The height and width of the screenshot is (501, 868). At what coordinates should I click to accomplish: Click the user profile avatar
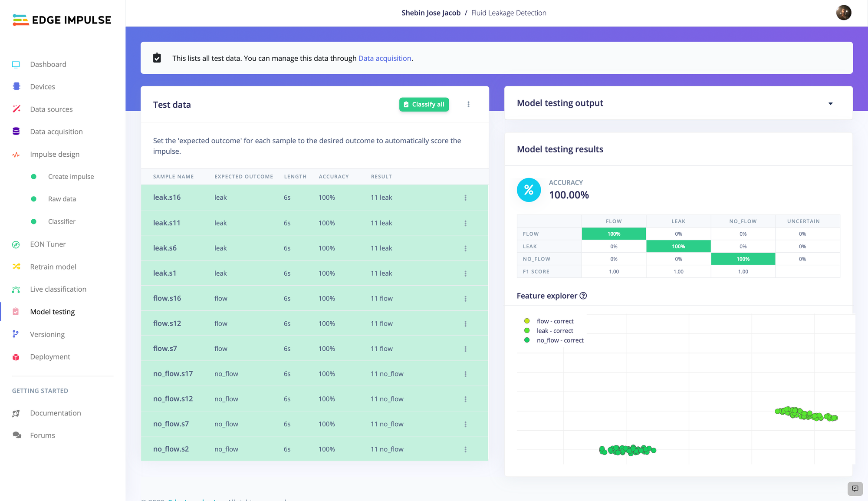[843, 13]
